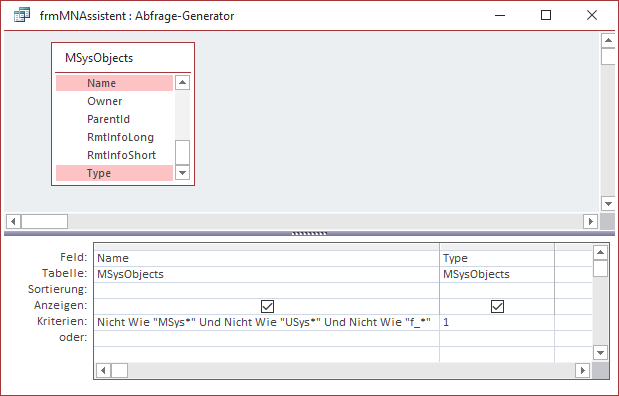Image resolution: width=619 pixels, height=396 pixels.
Task: Click up arrow of design grid vertical scrollbar
Action: pos(600,252)
